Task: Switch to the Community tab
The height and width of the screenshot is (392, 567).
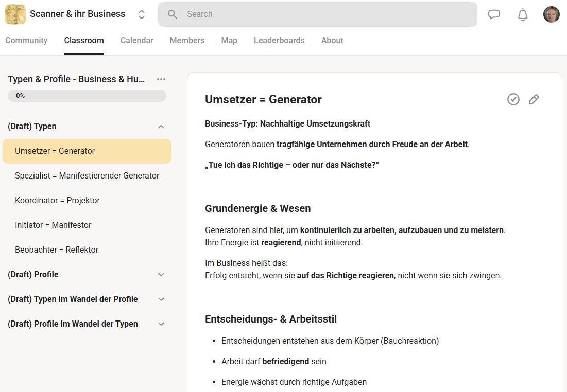Action: coord(26,41)
